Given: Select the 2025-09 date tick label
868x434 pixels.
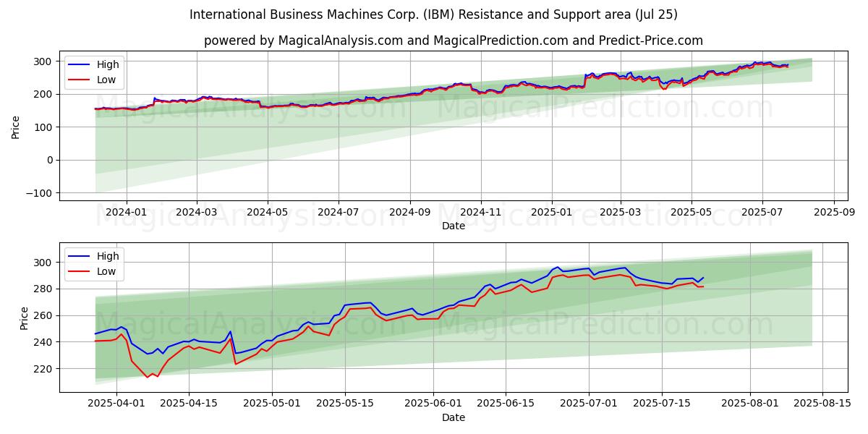Looking at the screenshot, I should [x=835, y=212].
